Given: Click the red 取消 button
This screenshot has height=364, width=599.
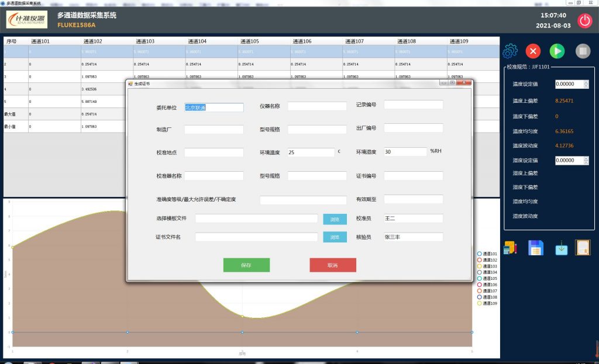Looking at the screenshot, I should [332, 265].
